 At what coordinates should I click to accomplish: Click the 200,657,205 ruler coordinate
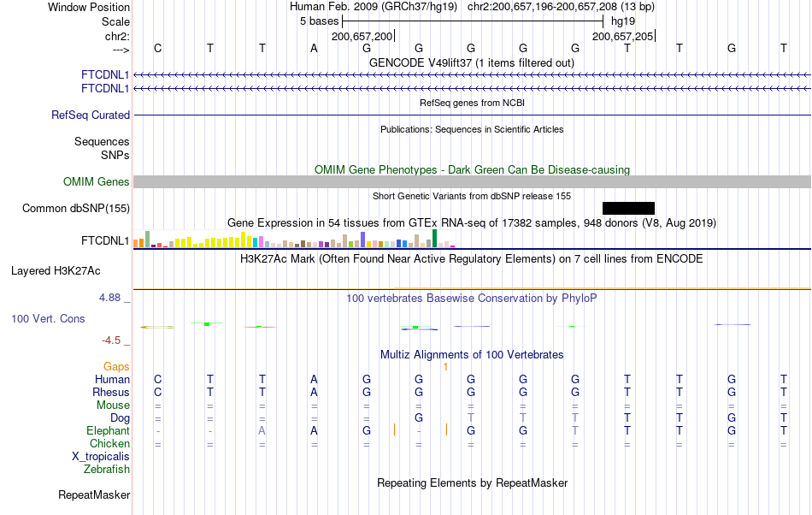coord(623,36)
